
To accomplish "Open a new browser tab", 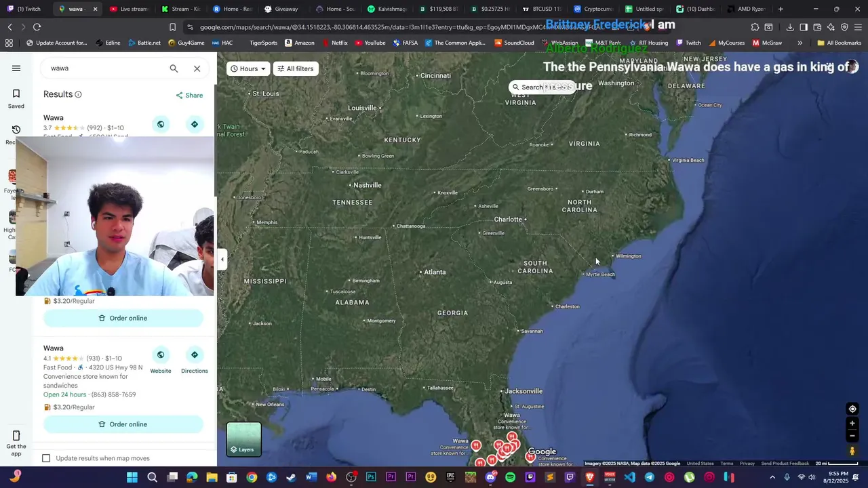I will (781, 9).
